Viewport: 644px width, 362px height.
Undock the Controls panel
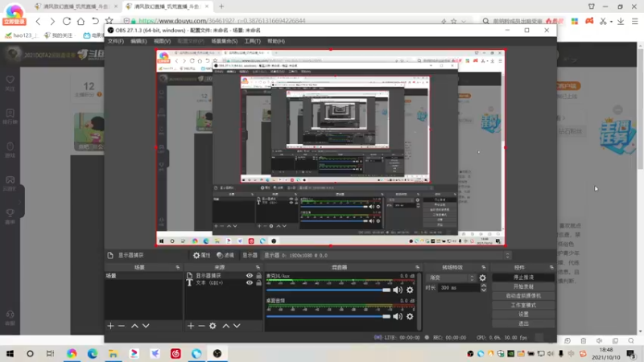coord(551,267)
